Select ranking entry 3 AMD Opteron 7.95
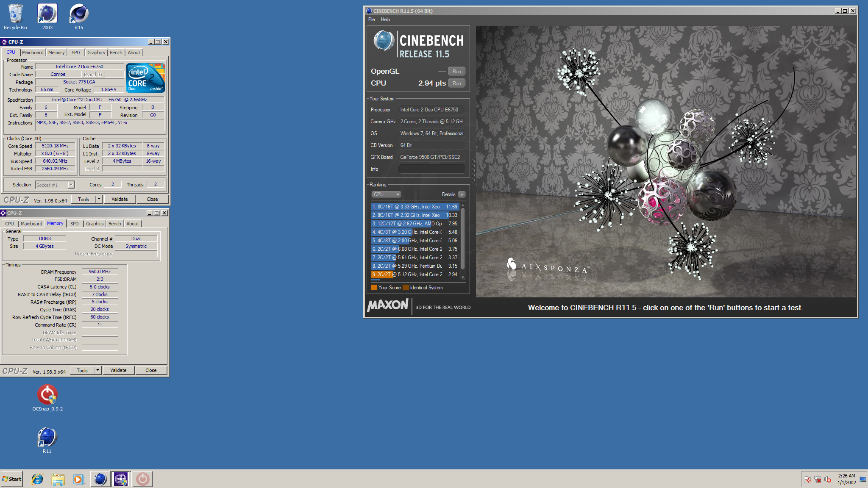Image resolution: width=868 pixels, height=488 pixels. click(x=415, y=224)
